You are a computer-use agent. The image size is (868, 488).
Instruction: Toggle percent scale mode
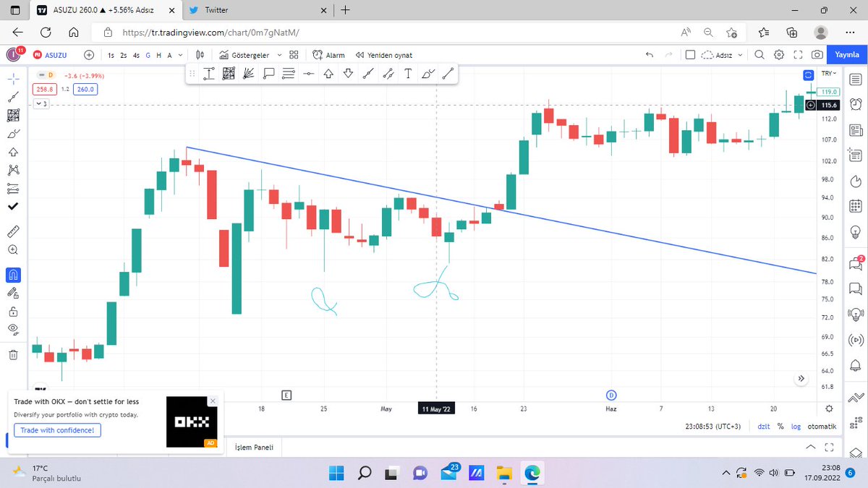pos(780,427)
